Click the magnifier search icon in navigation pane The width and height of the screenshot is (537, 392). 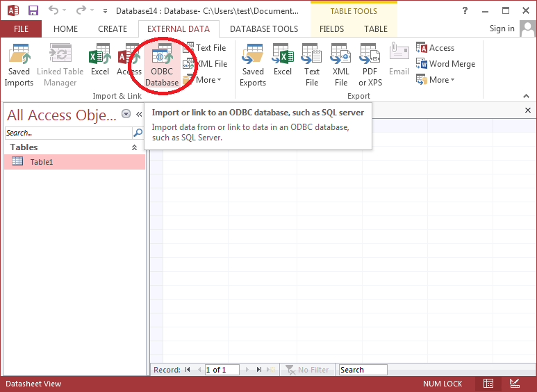pos(138,133)
